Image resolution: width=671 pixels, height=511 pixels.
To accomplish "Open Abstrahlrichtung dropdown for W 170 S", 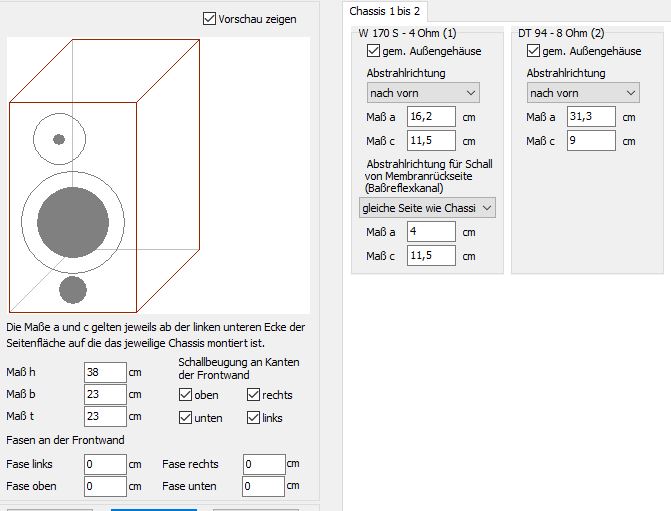I will [423, 93].
